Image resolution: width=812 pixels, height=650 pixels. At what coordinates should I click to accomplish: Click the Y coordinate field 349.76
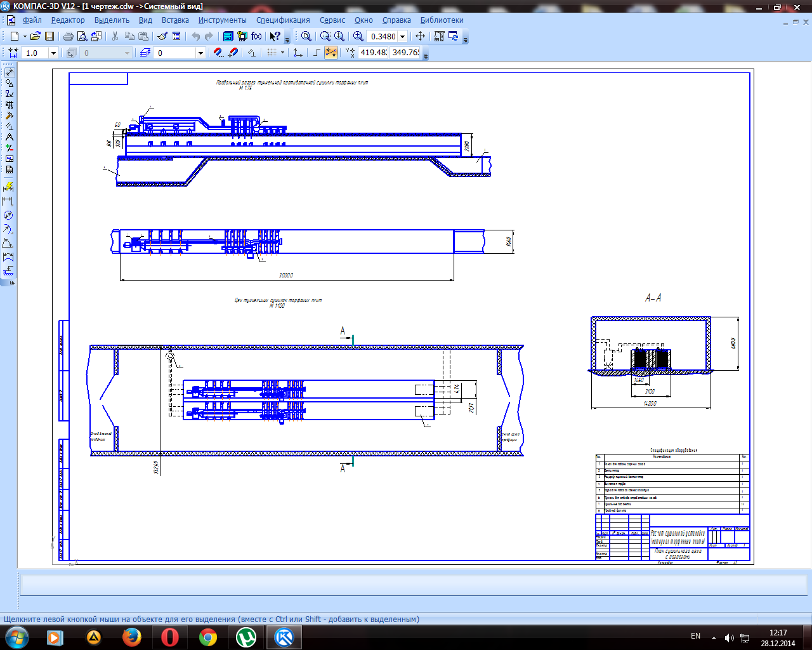pos(405,53)
